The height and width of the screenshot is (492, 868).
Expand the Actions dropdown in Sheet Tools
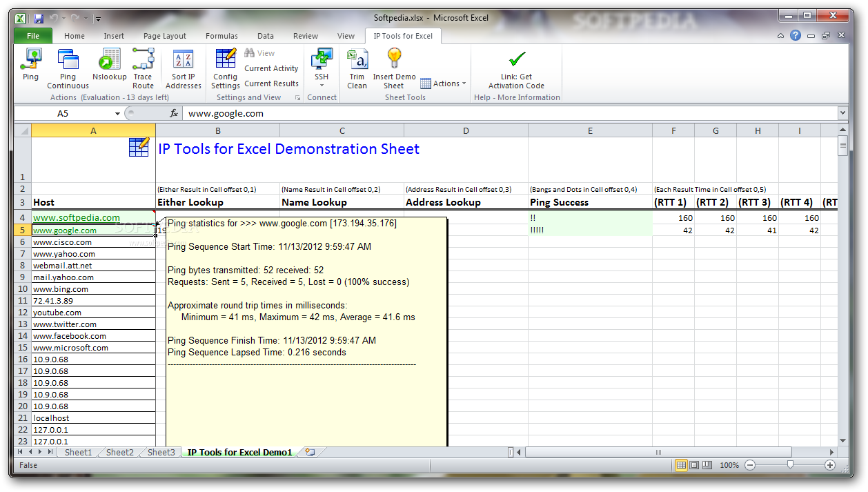[443, 83]
